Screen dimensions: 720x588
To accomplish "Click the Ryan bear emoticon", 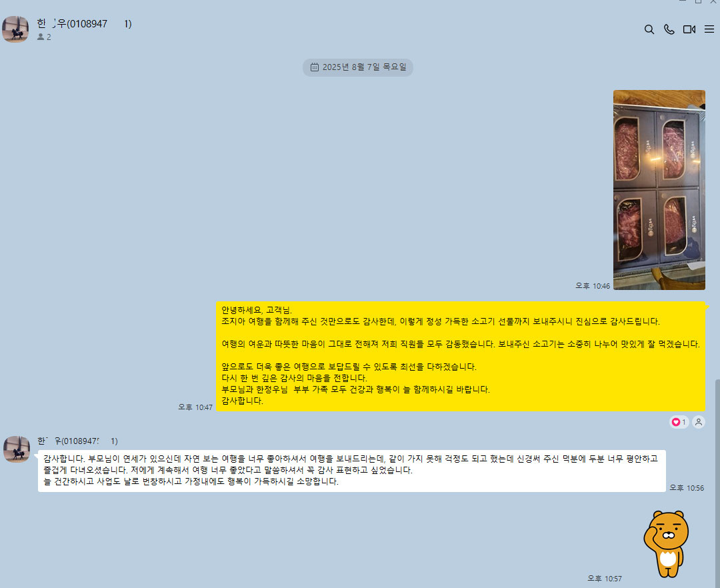I will coord(665,543).
